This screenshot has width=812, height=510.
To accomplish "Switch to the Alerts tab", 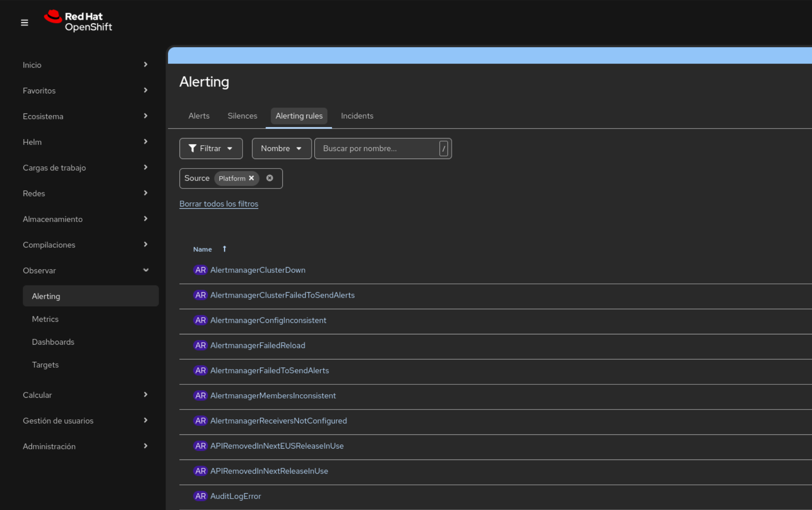I will click(199, 116).
